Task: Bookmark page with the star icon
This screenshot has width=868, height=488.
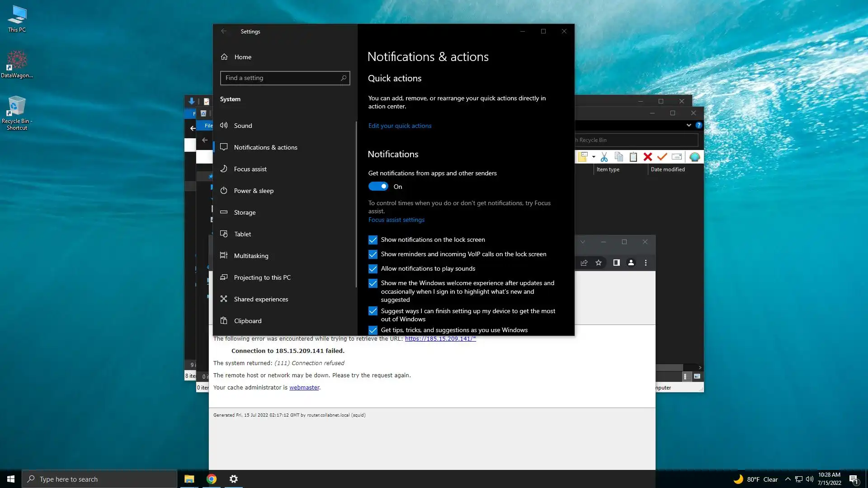Action: pyautogui.click(x=599, y=263)
